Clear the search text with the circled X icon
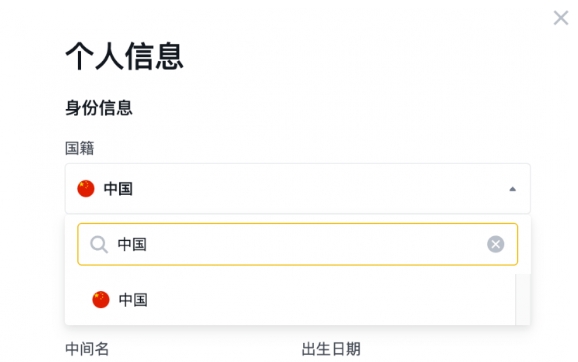Screen dimensions: 578x362 point(495,244)
